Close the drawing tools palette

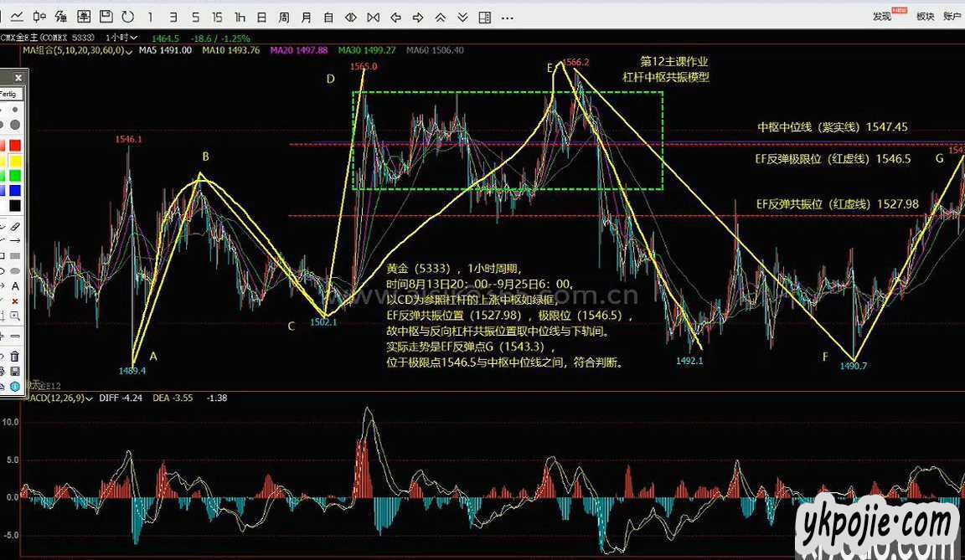pyautogui.click(x=18, y=78)
